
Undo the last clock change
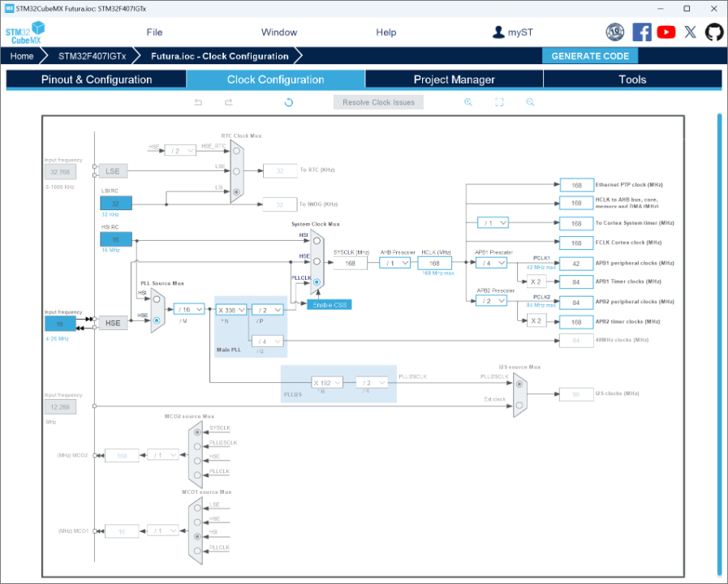tap(198, 102)
